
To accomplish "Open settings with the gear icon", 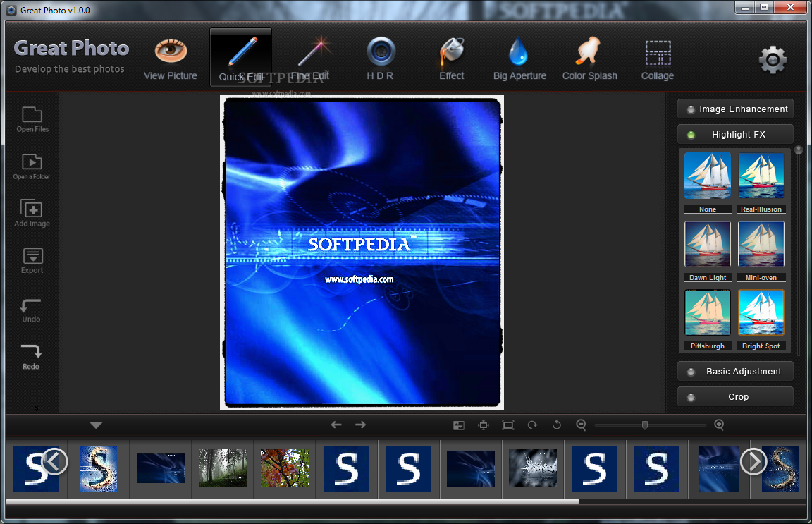I will click(x=773, y=60).
